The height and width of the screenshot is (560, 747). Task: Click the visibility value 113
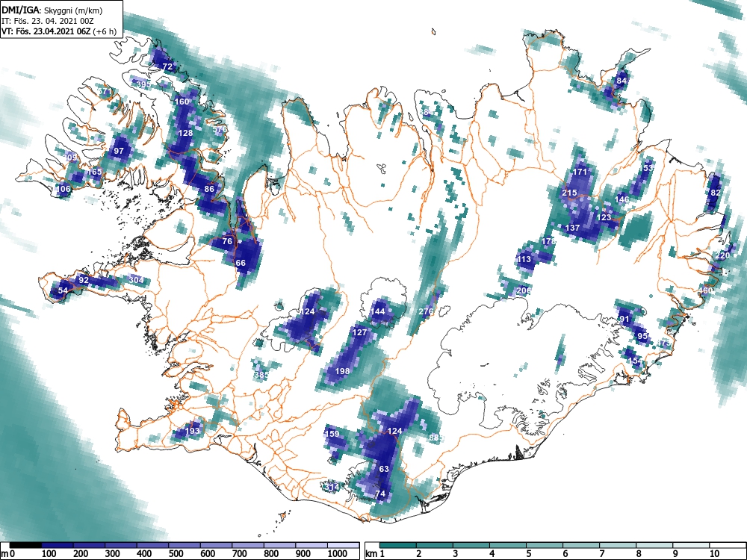pyautogui.click(x=524, y=259)
